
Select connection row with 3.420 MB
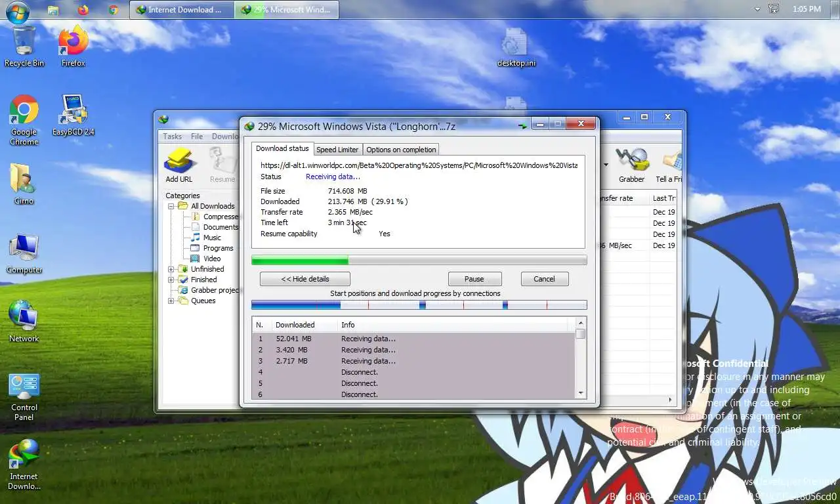coord(413,350)
